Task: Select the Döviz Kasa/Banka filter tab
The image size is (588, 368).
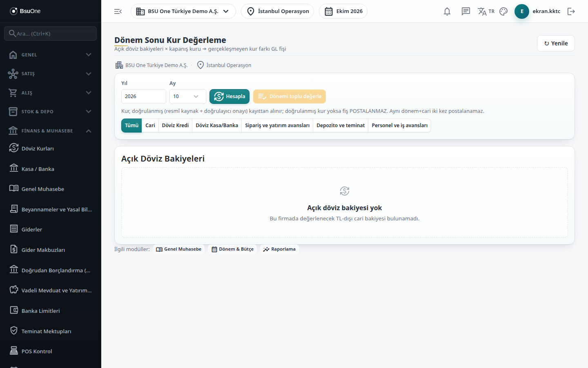Action: pyautogui.click(x=217, y=126)
